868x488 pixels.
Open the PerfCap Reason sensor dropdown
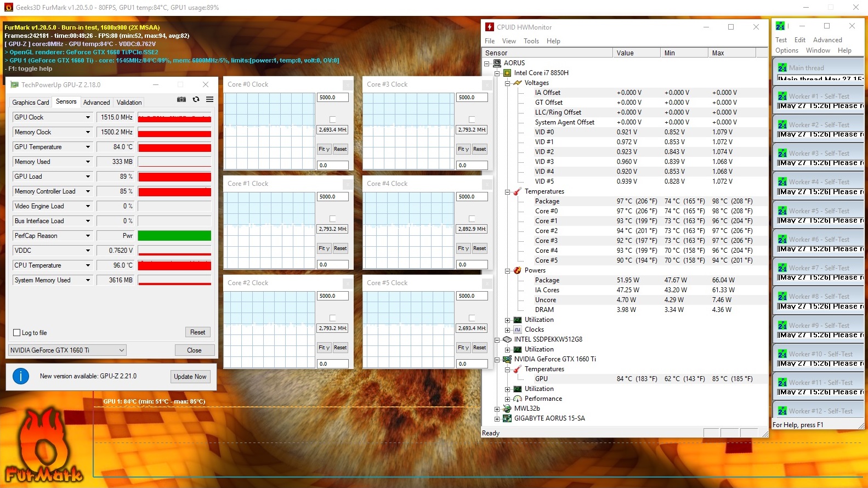(x=88, y=236)
